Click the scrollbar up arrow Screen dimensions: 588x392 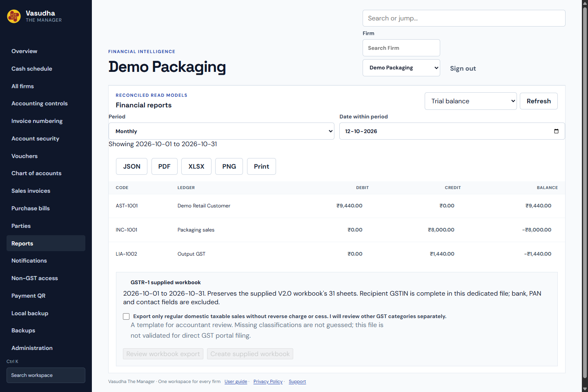585,3
